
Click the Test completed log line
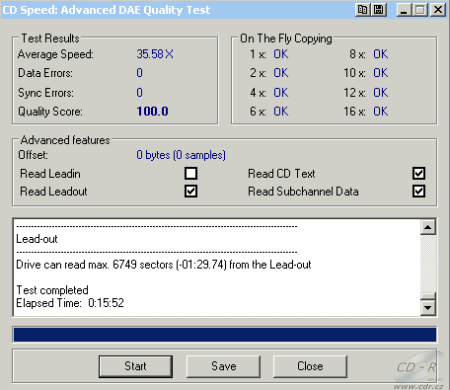coord(52,290)
